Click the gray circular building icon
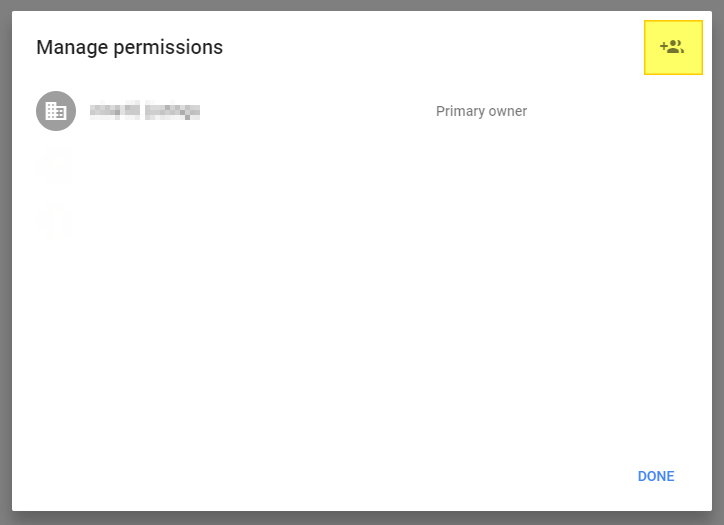 coord(56,111)
